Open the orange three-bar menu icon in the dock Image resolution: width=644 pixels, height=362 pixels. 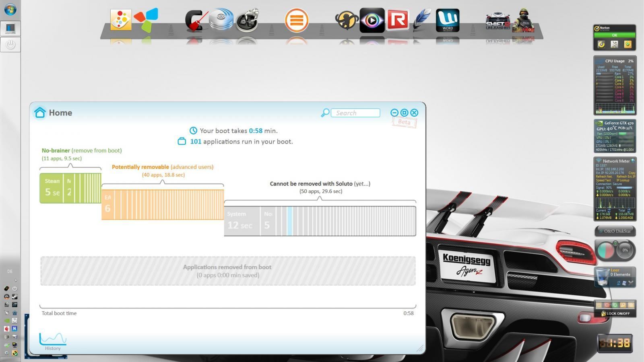point(297,20)
